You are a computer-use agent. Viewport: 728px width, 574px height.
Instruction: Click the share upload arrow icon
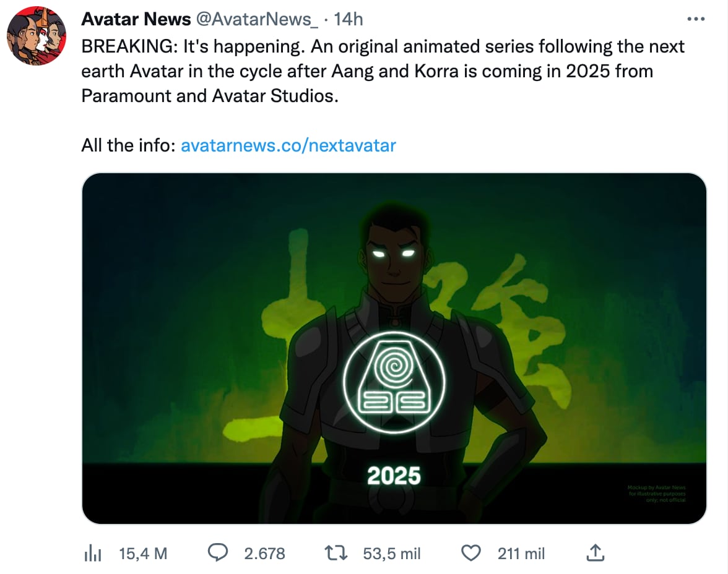tap(594, 552)
